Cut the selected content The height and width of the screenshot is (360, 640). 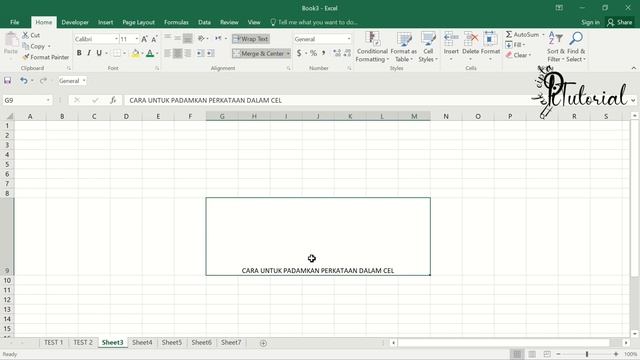[x=31, y=35]
